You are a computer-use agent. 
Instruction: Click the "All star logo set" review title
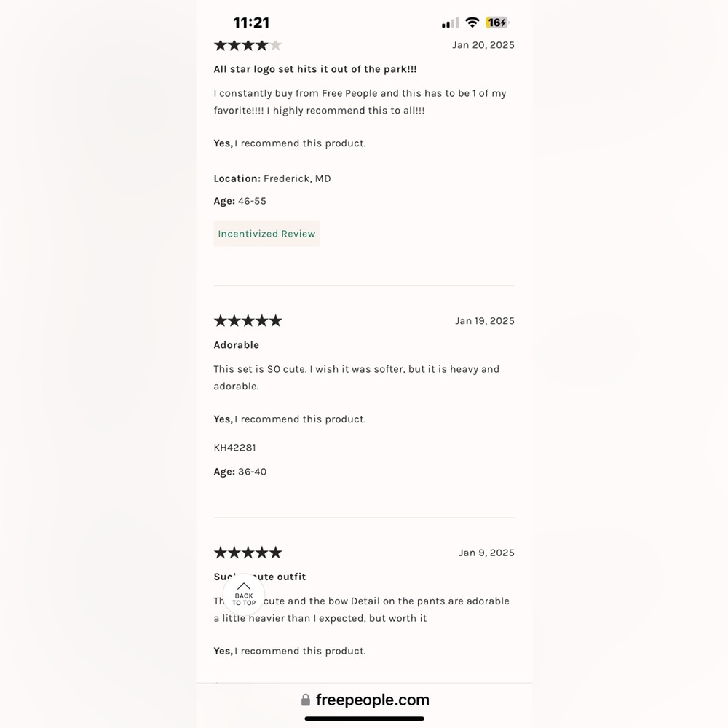pyautogui.click(x=314, y=69)
